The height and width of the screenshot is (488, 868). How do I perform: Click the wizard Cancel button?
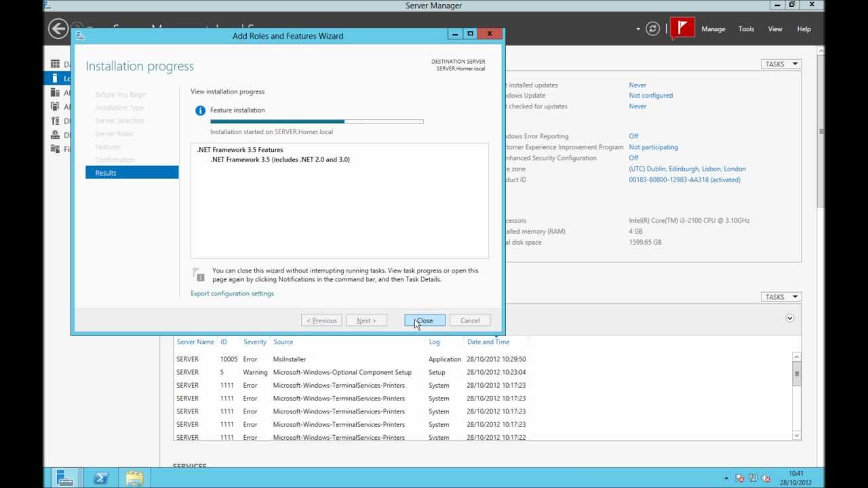(470, 321)
